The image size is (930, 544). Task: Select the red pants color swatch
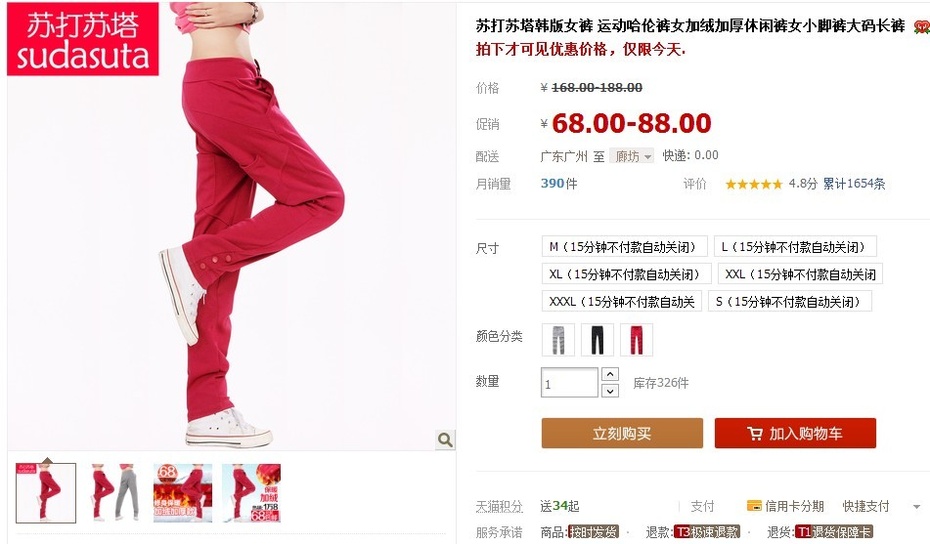636,340
